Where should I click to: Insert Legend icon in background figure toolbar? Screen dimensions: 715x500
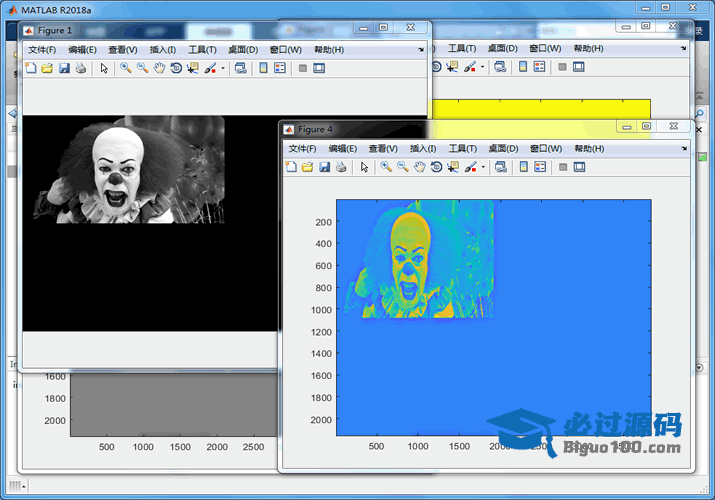click(x=539, y=67)
